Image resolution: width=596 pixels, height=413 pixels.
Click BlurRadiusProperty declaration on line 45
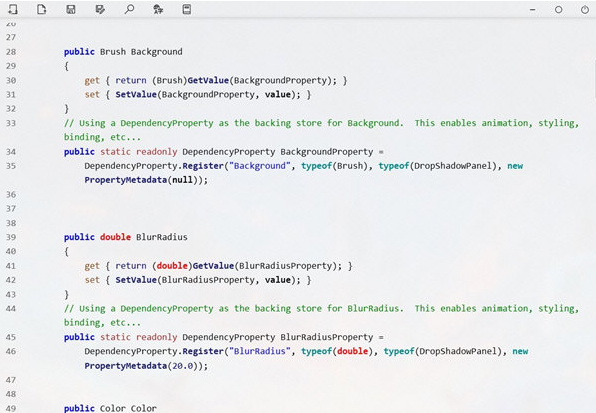tap(327, 337)
